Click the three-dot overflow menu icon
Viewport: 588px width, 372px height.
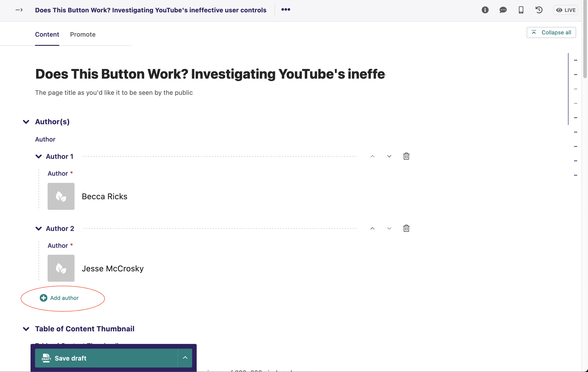click(286, 9)
